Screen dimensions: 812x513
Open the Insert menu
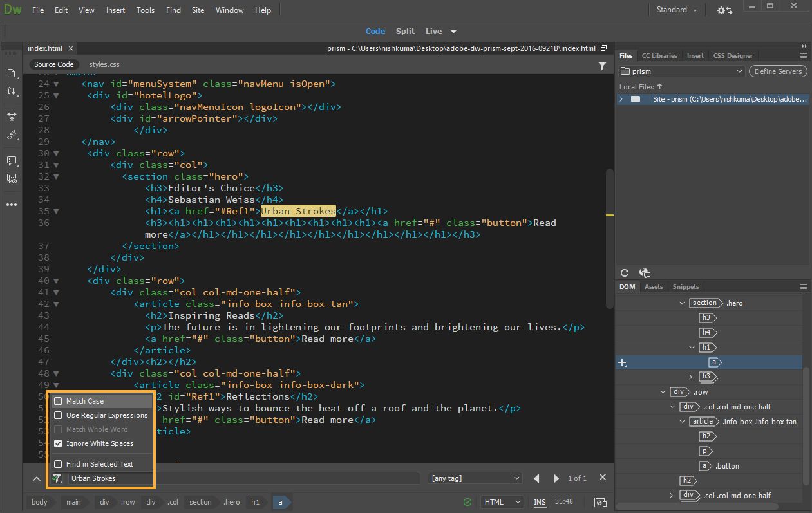pyautogui.click(x=116, y=10)
